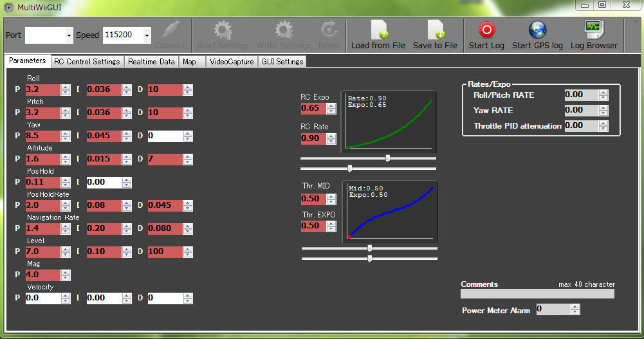Image resolution: width=644 pixels, height=339 pixels.
Task: Click the Yaw RATE spinner arrows
Action: tap(603, 111)
